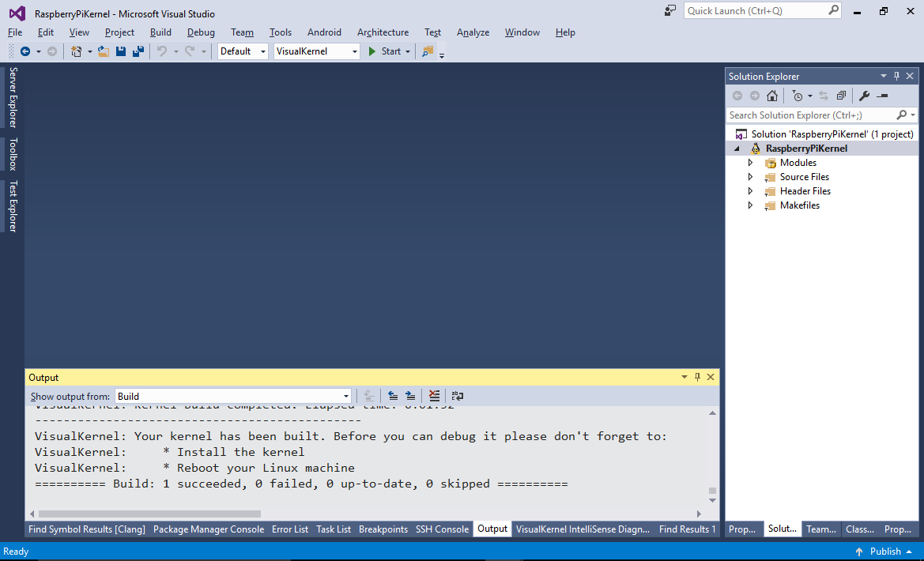Click the Linux penguin RaspberryPiKernel project icon
The width and height of the screenshot is (924, 561).
click(755, 149)
